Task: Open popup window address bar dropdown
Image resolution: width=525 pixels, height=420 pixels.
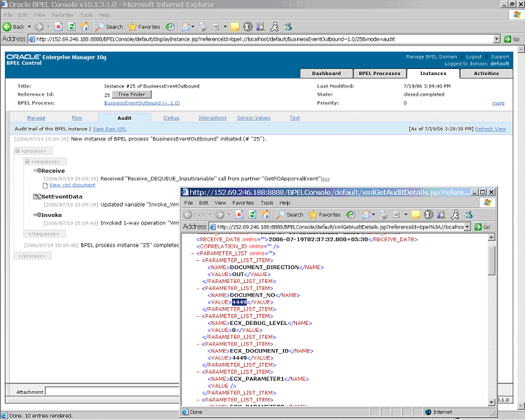Action: [x=467, y=227]
